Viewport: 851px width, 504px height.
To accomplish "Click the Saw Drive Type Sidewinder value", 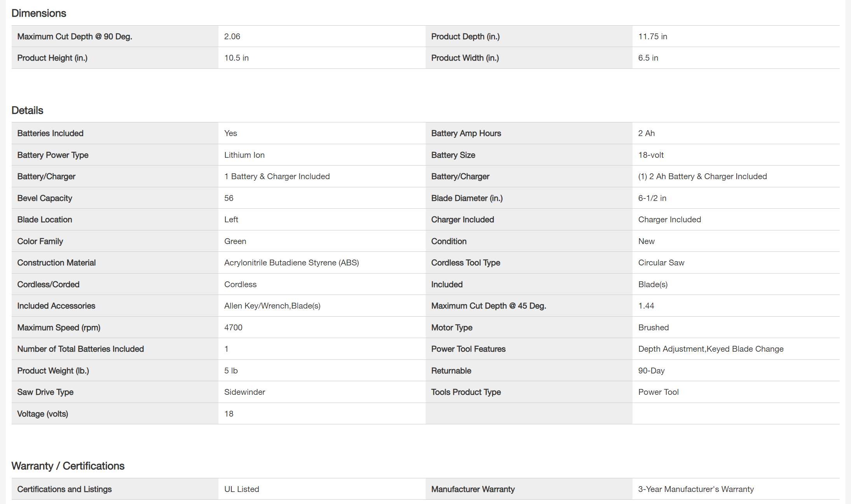I will click(245, 392).
